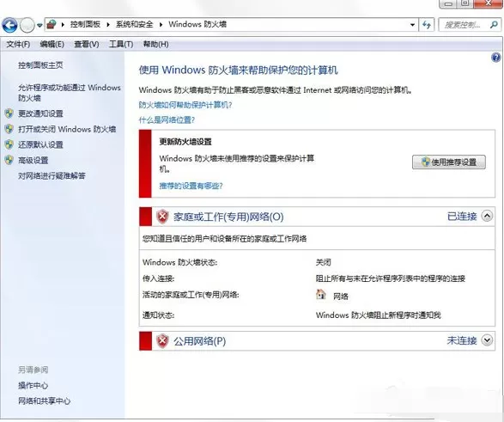Open the 编辑(E) menu
This screenshot has width=504, height=422.
pos(52,45)
